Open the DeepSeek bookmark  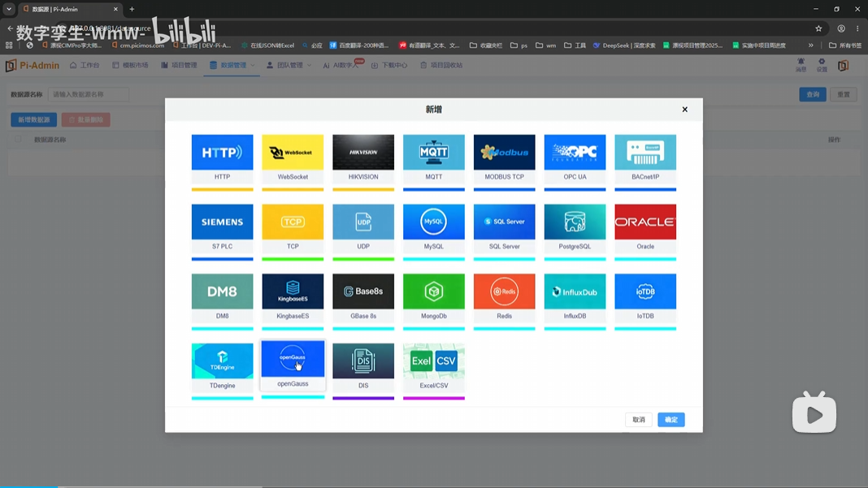coord(624,45)
